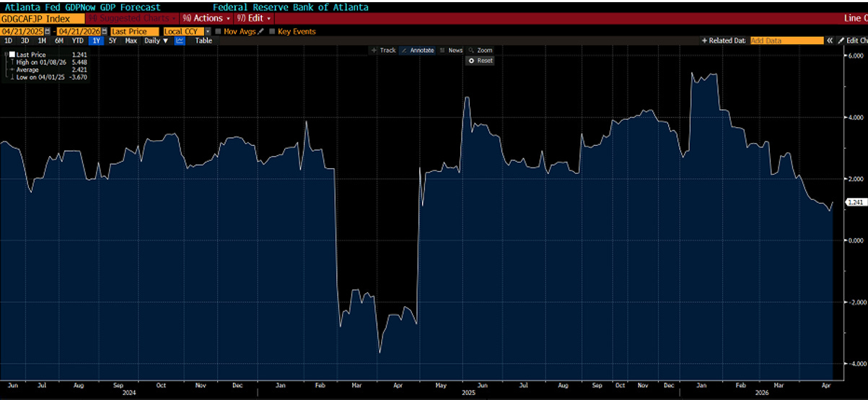Image resolution: width=868 pixels, height=400 pixels.
Task: Activate the Zoom magnifier tool
Action: [x=481, y=51]
